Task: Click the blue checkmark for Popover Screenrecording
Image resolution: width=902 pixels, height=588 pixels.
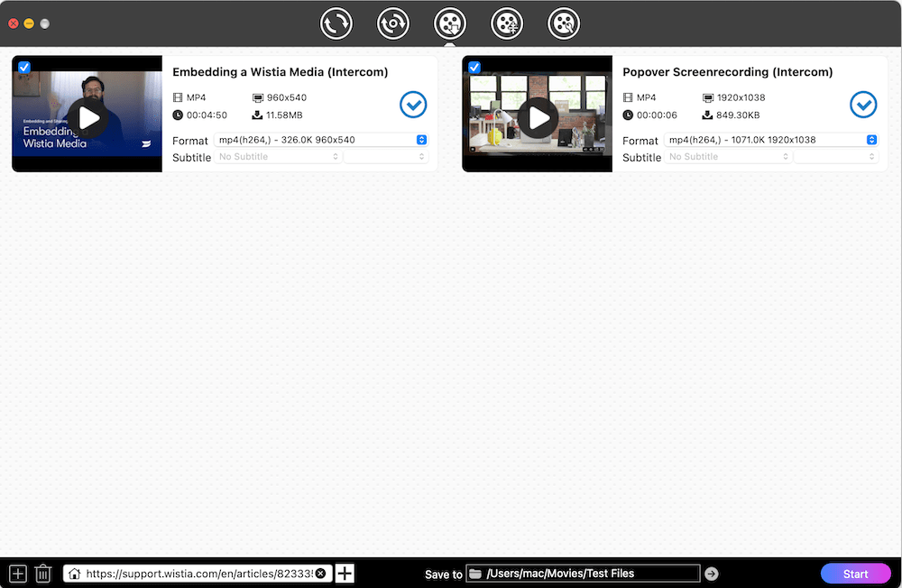Action: (x=863, y=105)
